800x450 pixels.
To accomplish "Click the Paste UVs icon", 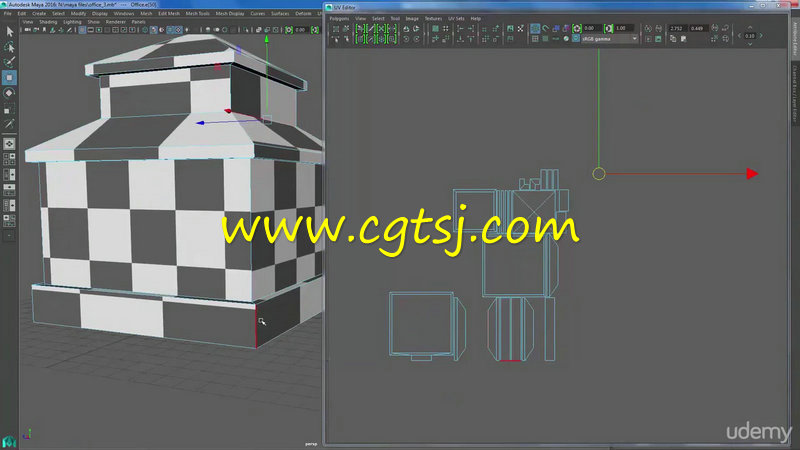I will [x=684, y=39].
